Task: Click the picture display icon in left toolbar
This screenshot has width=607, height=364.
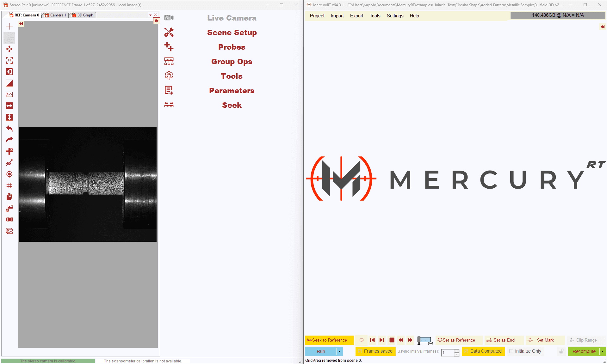Action: coord(9,94)
